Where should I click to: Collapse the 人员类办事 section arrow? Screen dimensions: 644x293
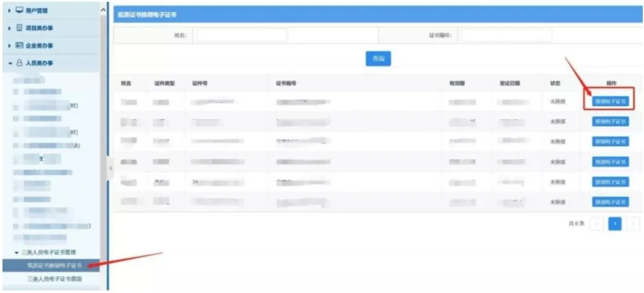tap(9, 63)
